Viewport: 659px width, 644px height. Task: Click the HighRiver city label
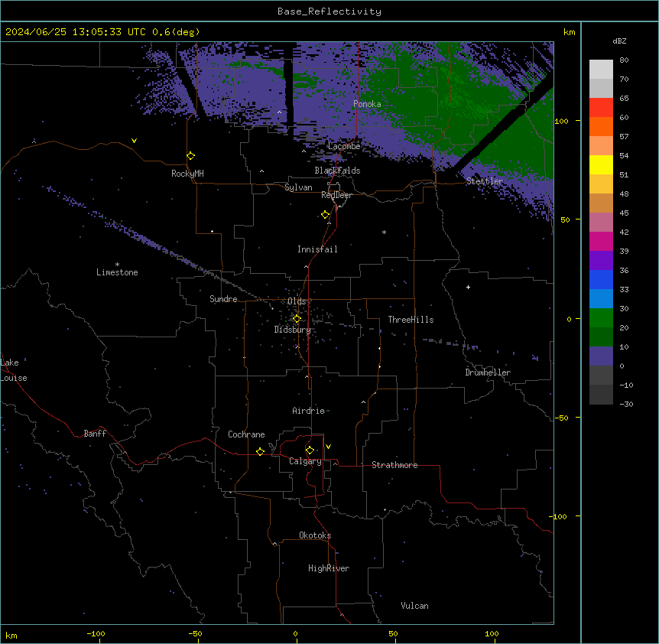[x=329, y=568]
